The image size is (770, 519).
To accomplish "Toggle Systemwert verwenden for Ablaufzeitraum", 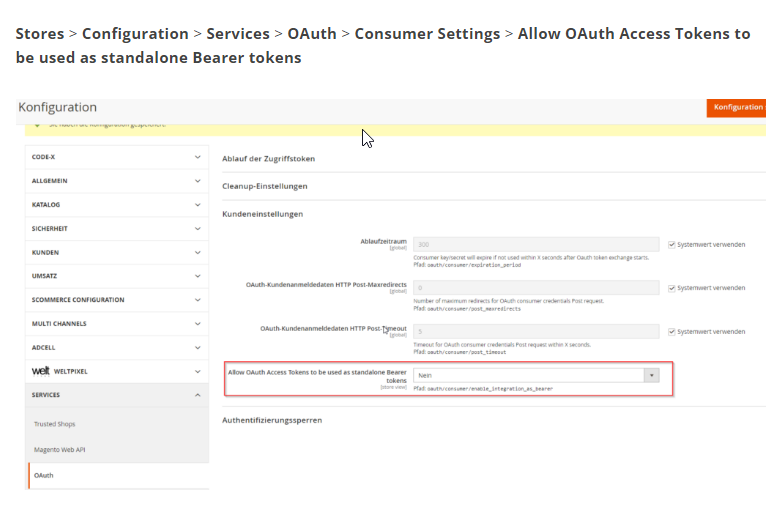I will click(672, 244).
